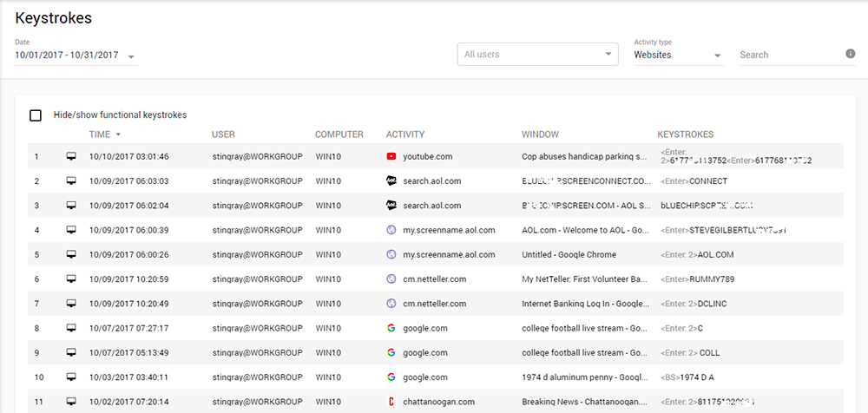Click the monitor icon in row 1
868x413 pixels.
(x=71, y=157)
